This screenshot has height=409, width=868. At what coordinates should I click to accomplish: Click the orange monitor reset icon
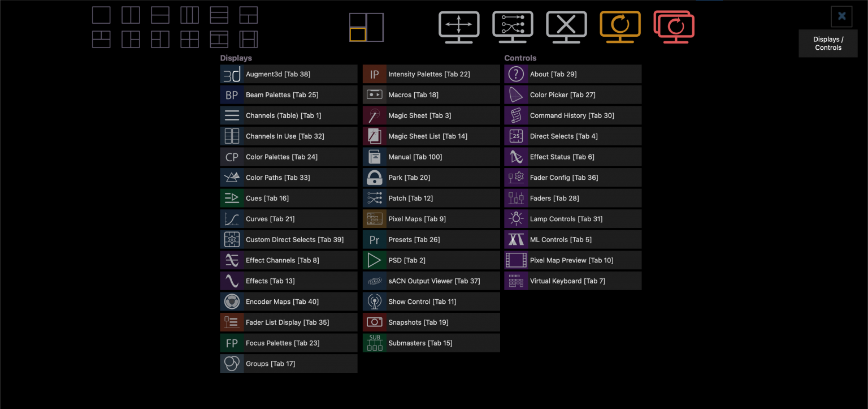(620, 27)
